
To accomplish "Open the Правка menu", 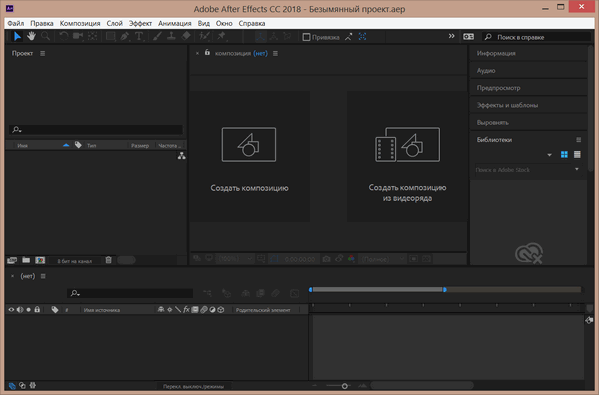I will coord(42,23).
